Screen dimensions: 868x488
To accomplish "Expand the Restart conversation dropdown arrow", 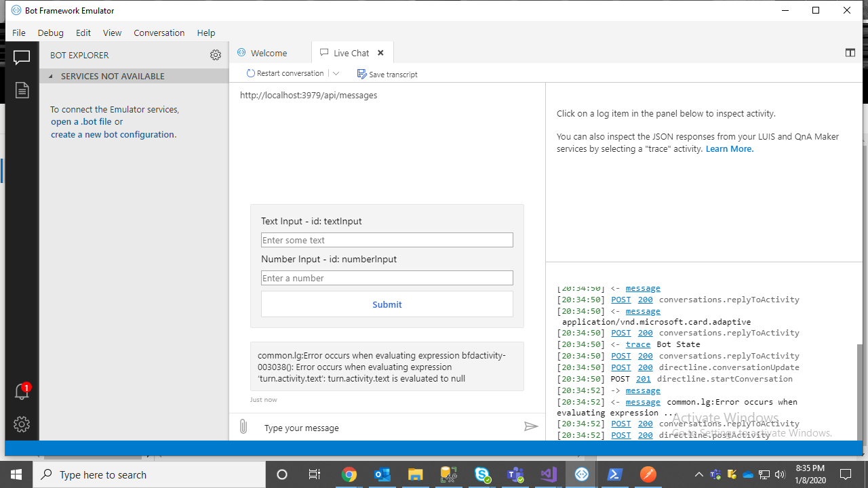I will (x=336, y=73).
